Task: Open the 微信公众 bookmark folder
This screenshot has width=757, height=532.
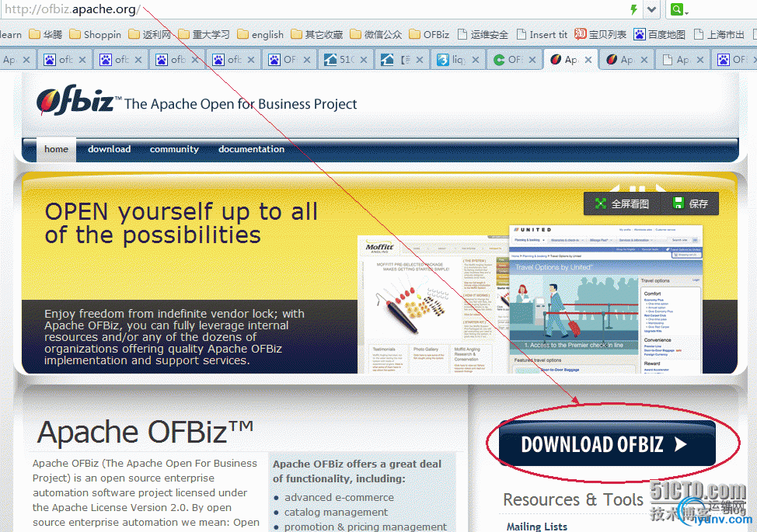Action: pyautogui.click(x=375, y=34)
